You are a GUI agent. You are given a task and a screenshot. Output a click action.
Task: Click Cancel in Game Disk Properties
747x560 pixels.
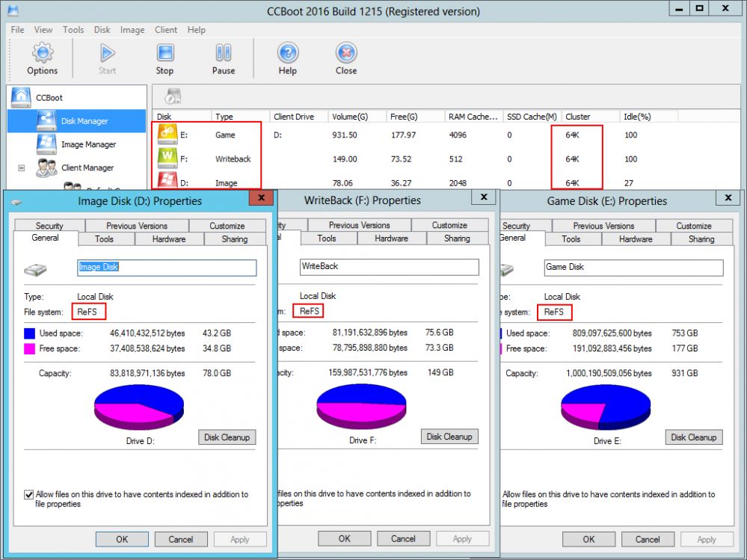coord(648,539)
